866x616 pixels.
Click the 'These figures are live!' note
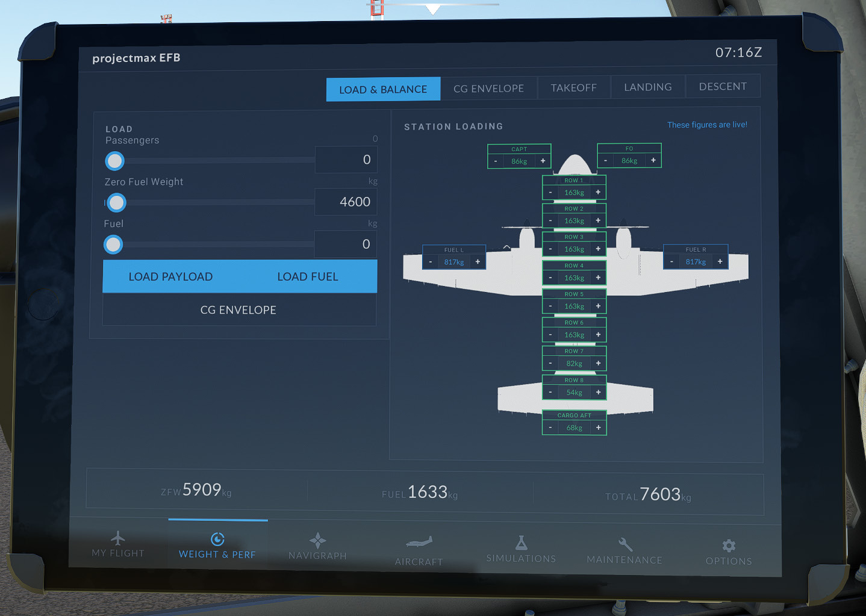(707, 125)
